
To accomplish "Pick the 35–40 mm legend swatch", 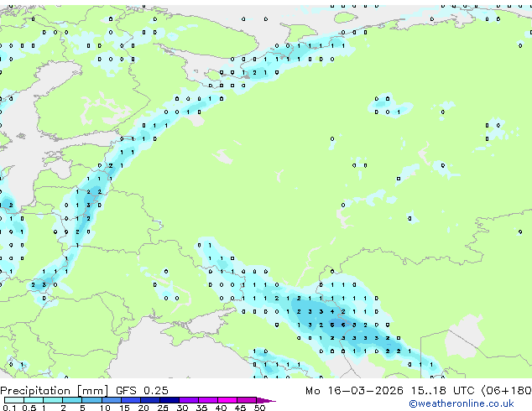I will [x=207, y=400].
